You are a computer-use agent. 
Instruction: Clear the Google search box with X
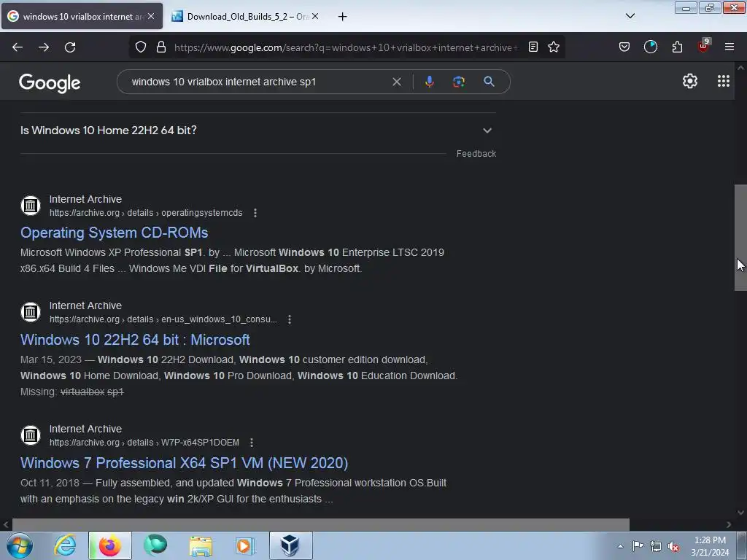(x=396, y=82)
